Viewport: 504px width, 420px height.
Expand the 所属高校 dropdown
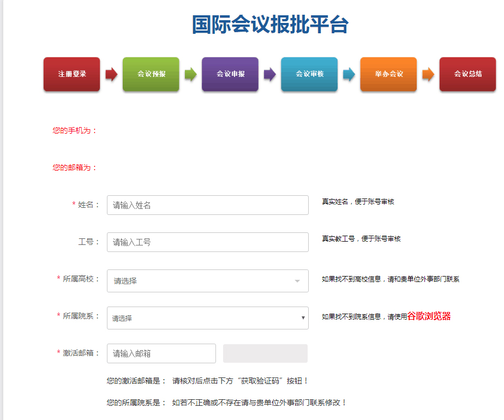[207, 281]
